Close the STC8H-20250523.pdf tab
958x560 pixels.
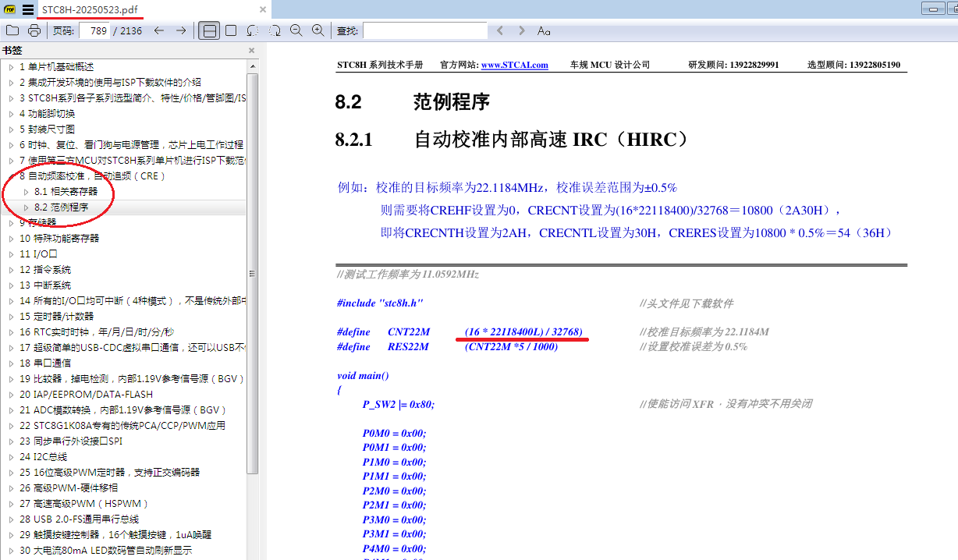click(x=263, y=9)
